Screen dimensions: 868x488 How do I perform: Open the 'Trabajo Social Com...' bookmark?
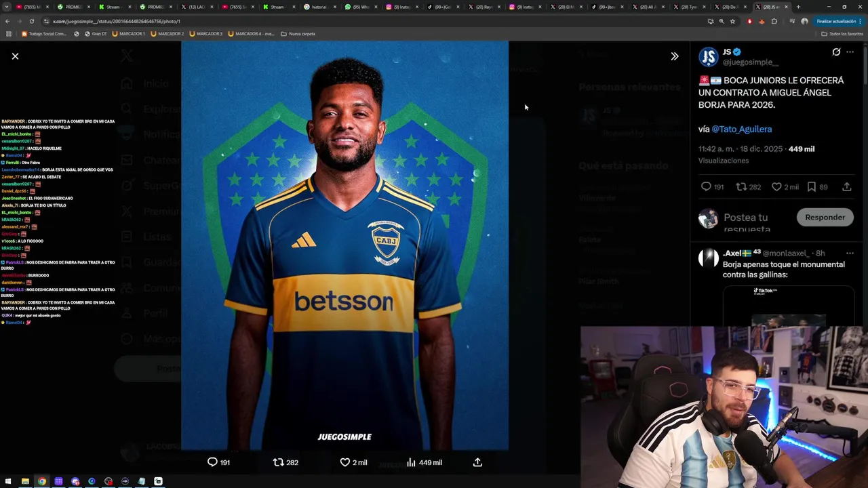(44, 34)
